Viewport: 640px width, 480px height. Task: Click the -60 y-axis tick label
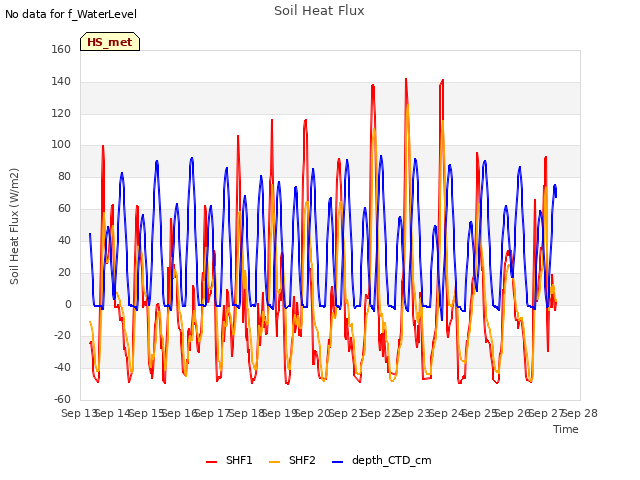pos(62,399)
